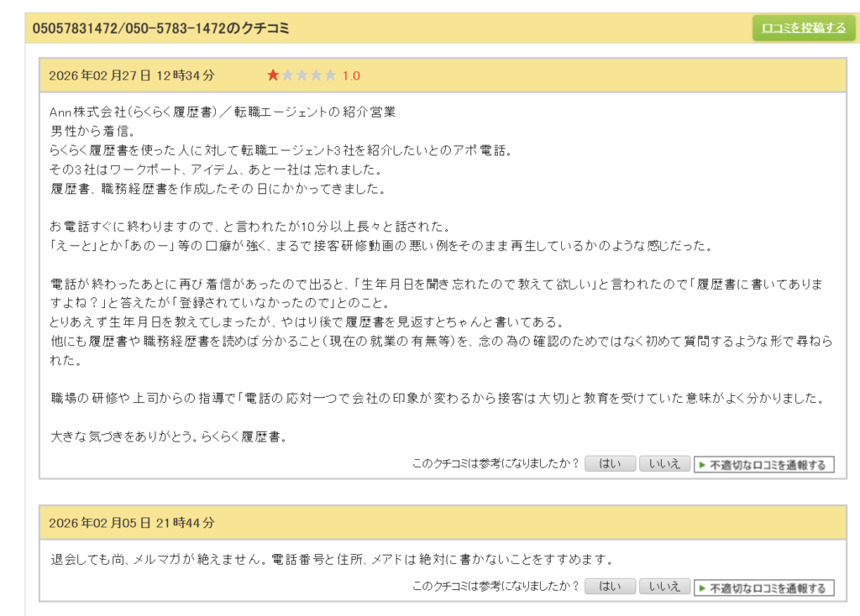860x616 pixels.
Task: Click the Ann株式会社(らくらく履歴書) first line of review
Action: point(223,111)
